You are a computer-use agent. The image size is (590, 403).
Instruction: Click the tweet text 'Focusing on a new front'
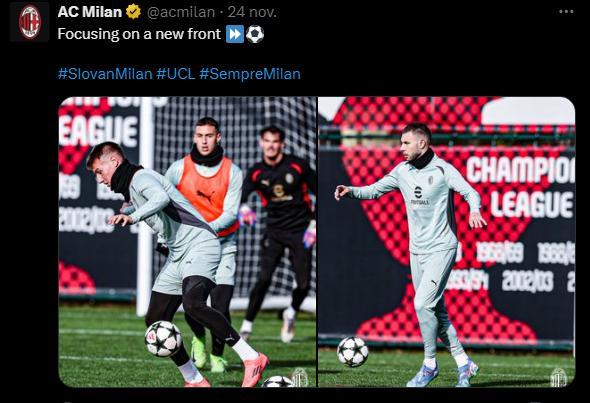[x=139, y=34]
